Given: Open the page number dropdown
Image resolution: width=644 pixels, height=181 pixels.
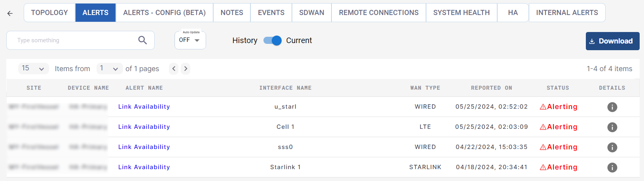Looking at the screenshot, I should (x=109, y=68).
